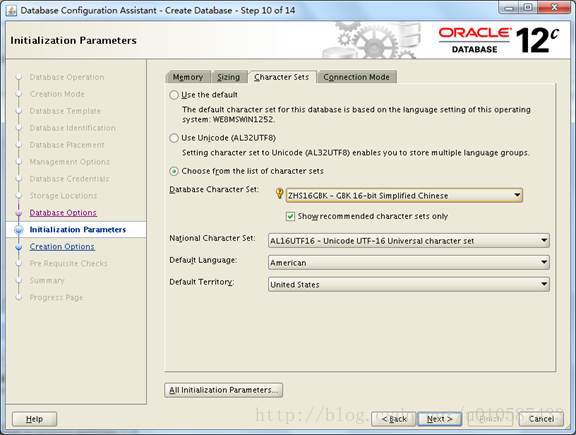Click the lightbulb hint icon beside character set
576x435 pixels.
pos(279,194)
